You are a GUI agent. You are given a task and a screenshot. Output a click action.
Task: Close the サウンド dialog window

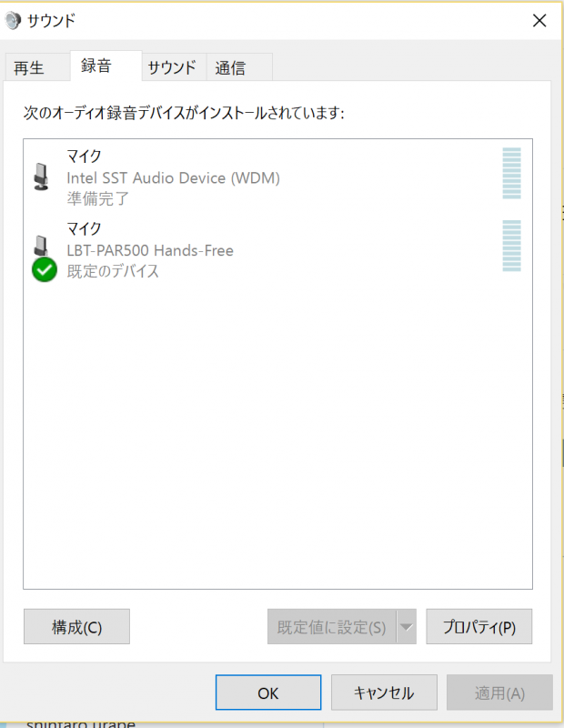coord(539,20)
